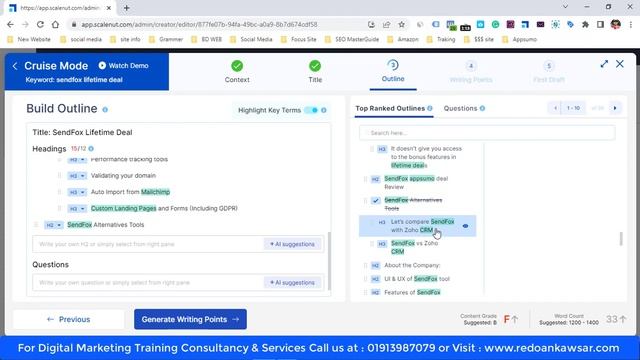
Task: Open a new browser tab
Action: tap(127, 8)
